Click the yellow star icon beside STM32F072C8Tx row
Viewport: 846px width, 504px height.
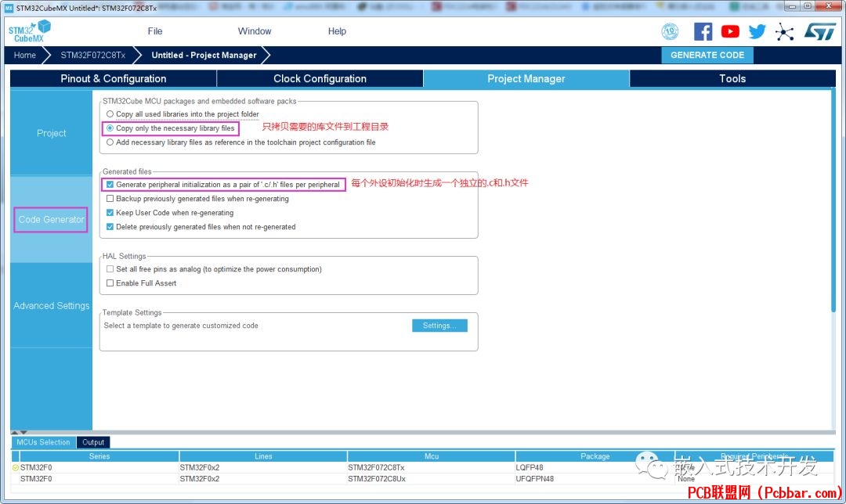(16, 467)
